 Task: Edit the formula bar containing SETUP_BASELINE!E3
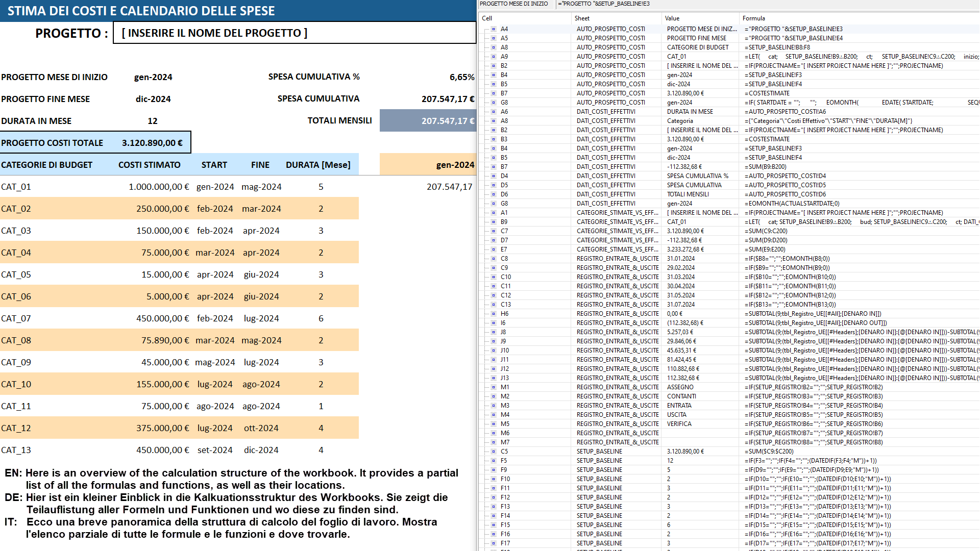point(638,4)
